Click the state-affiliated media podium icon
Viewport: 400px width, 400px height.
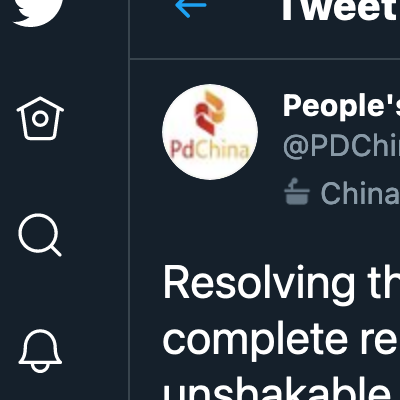(297, 192)
